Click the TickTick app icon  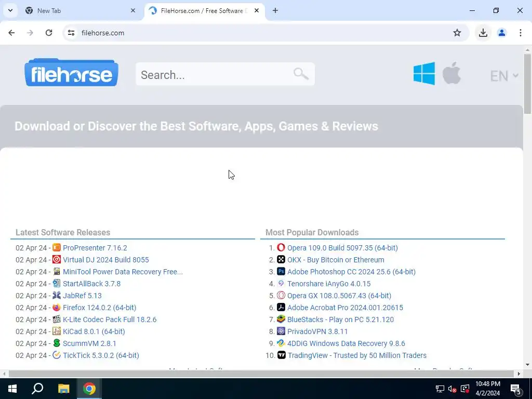click(57, 355)
